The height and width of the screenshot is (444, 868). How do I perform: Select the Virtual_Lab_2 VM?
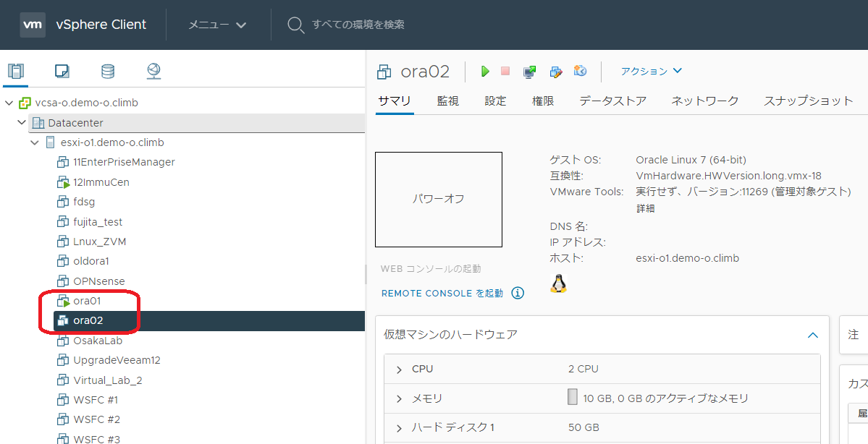click(x=108, y=380)
